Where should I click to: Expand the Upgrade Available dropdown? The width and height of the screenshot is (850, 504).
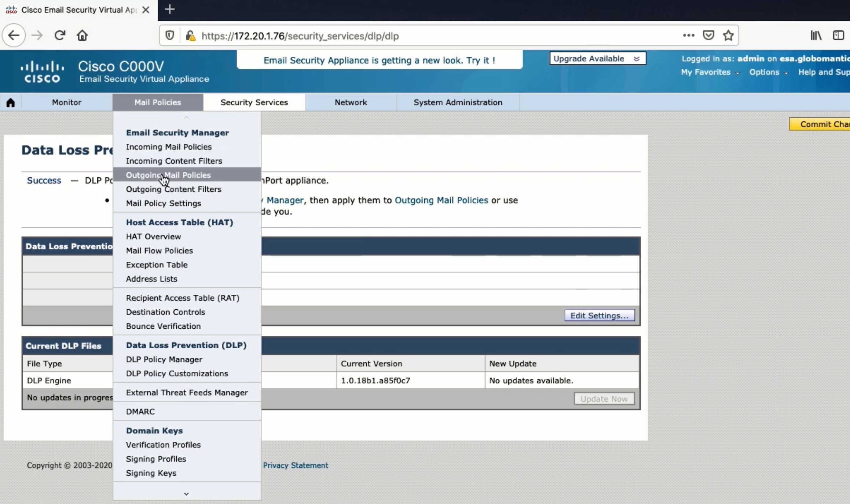pos(597,59)
